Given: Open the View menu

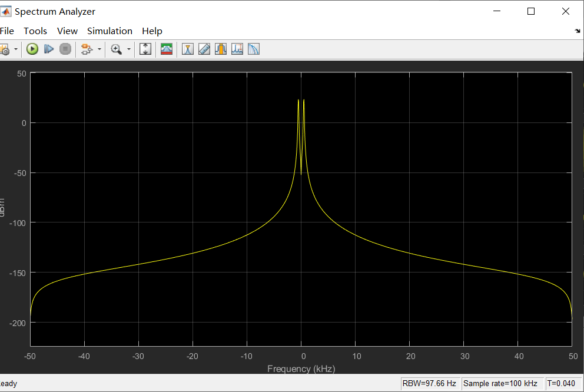Looking at the screenshot, I should point(67,31).
